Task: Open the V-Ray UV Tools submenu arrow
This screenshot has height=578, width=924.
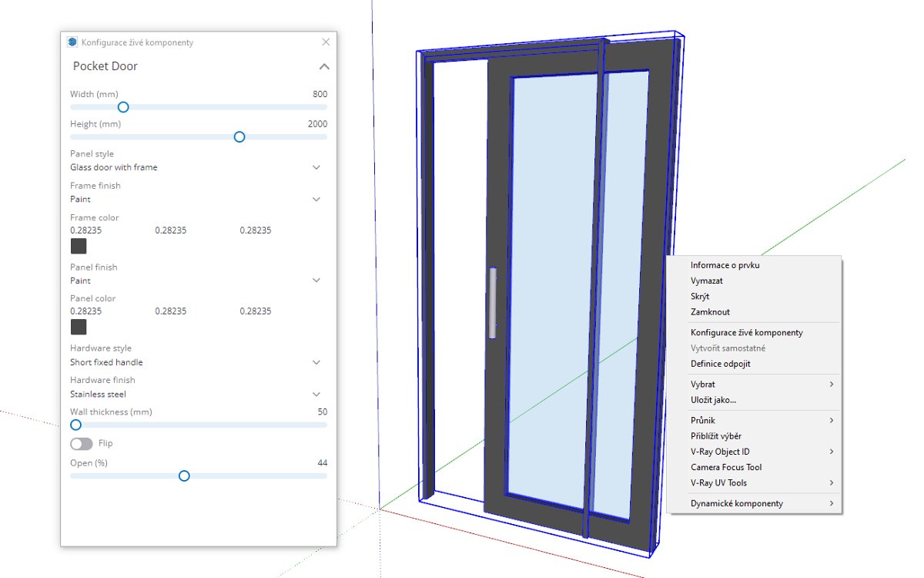Action: (832, 483)
